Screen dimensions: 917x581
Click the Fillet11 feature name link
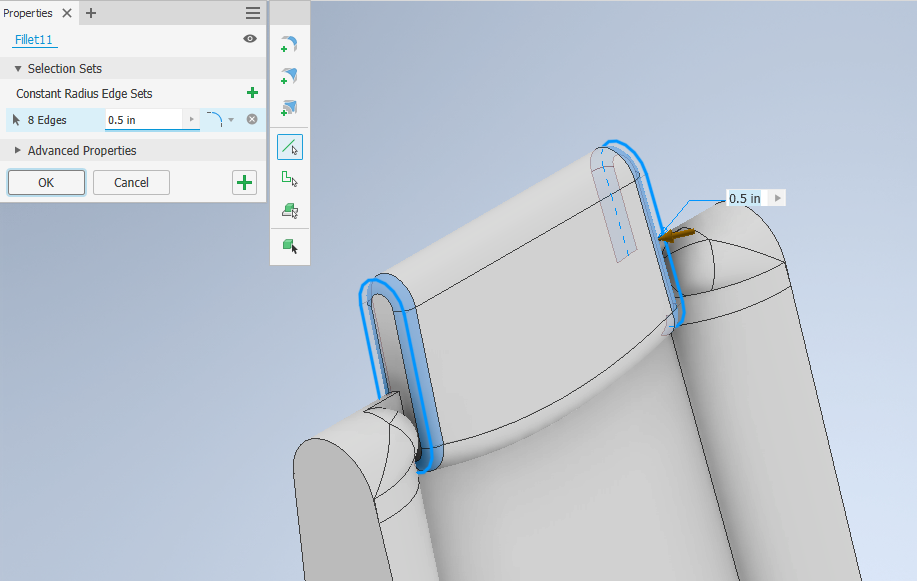[34, 39]
